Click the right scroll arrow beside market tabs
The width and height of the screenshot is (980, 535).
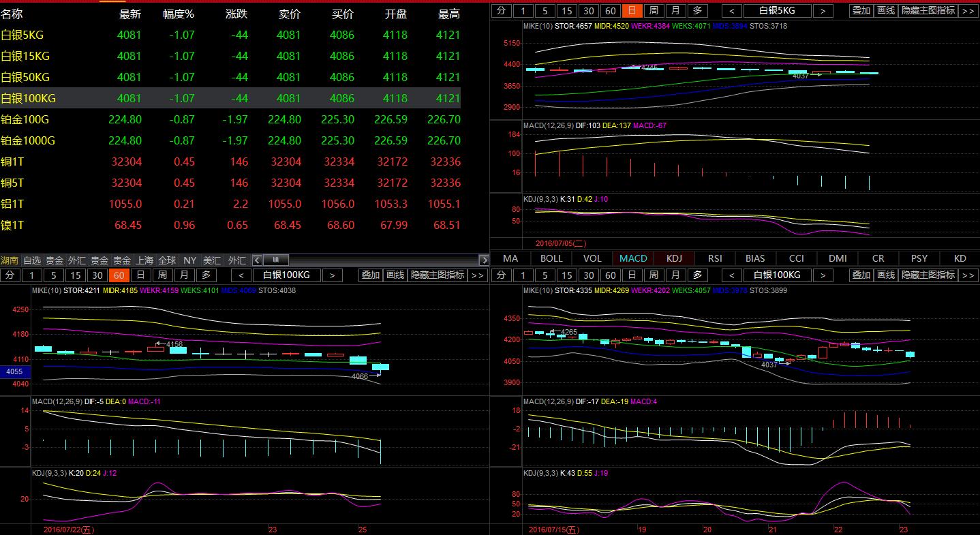(484, 260)
